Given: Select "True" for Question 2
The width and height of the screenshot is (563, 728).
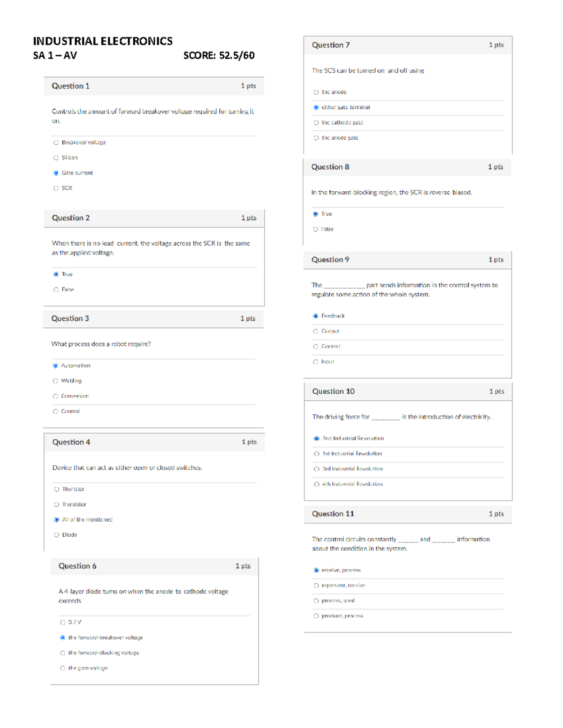Looking at the screenshot, I should point(56,274).
